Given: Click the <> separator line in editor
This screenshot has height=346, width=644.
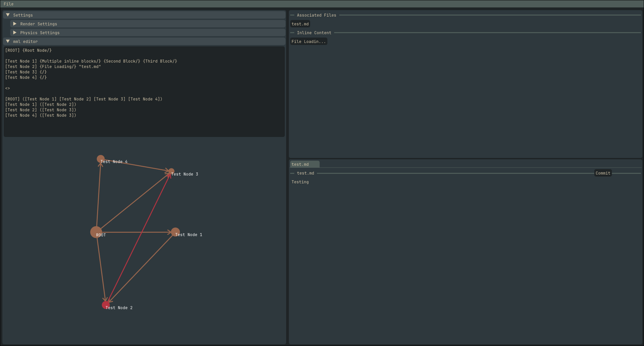Looking at the screenshot, I should click(x=7, y=88).
